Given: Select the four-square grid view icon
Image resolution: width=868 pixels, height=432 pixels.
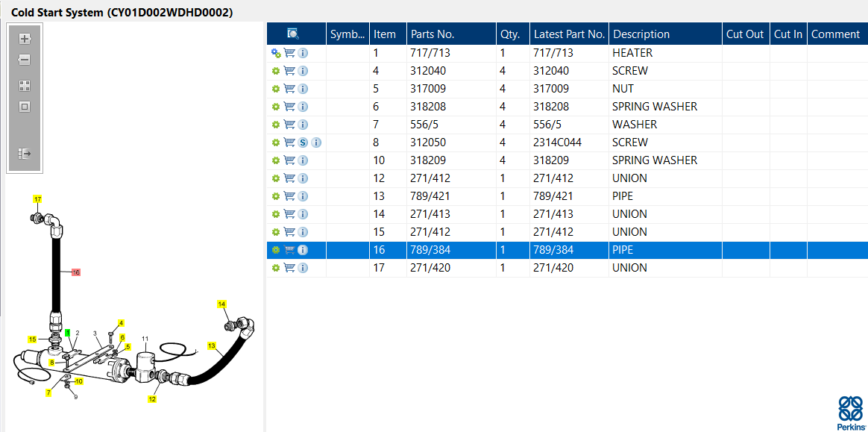Looking at the screenshot, I should (25, 86).
